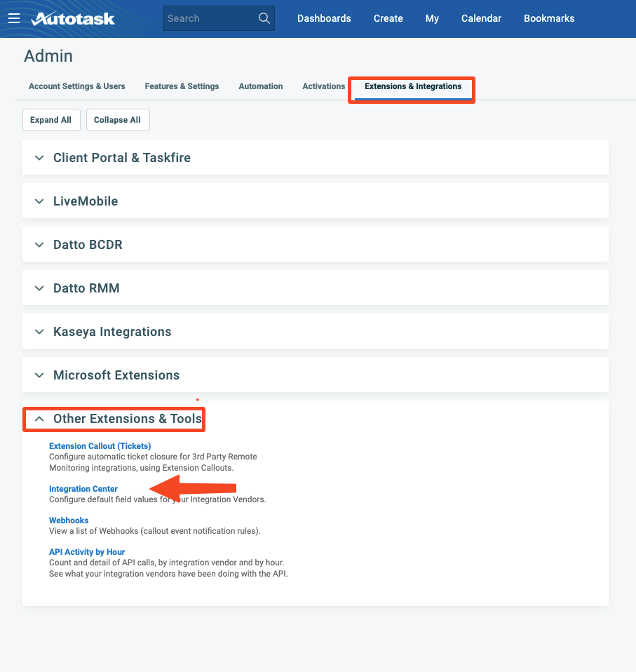
Task: Collapse the Other Extensions & Tools section
Action: [39, 419]
